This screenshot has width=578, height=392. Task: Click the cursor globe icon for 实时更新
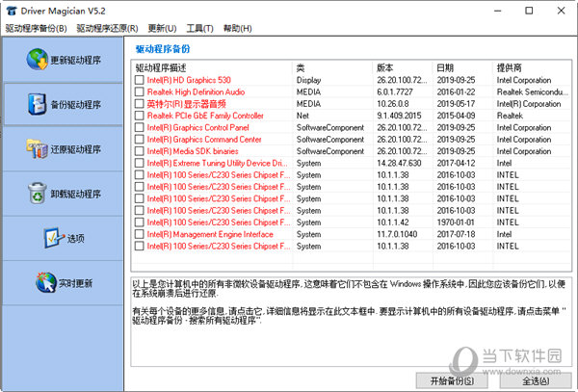tap(46, 282)
